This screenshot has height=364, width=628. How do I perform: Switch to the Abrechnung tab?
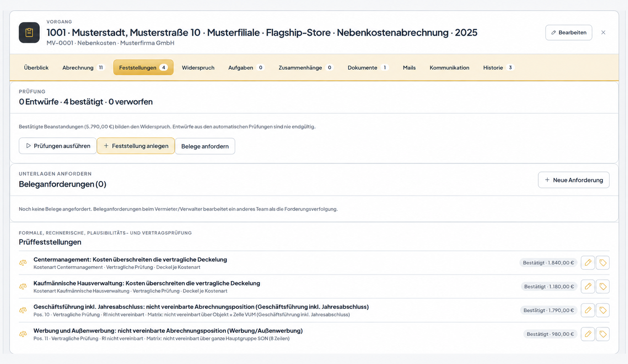tap(83, 67)
